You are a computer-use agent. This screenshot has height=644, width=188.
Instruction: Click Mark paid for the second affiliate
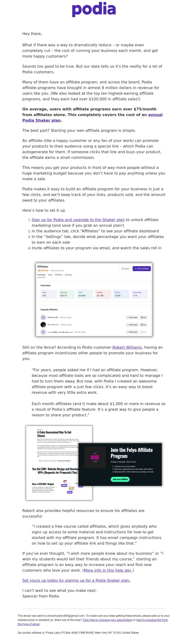coord(132,324)
